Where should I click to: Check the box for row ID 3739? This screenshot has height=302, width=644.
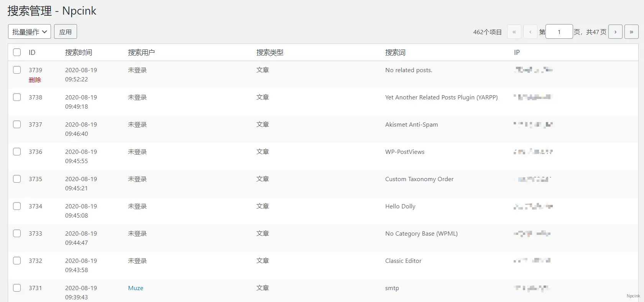[x=17, y=70]
